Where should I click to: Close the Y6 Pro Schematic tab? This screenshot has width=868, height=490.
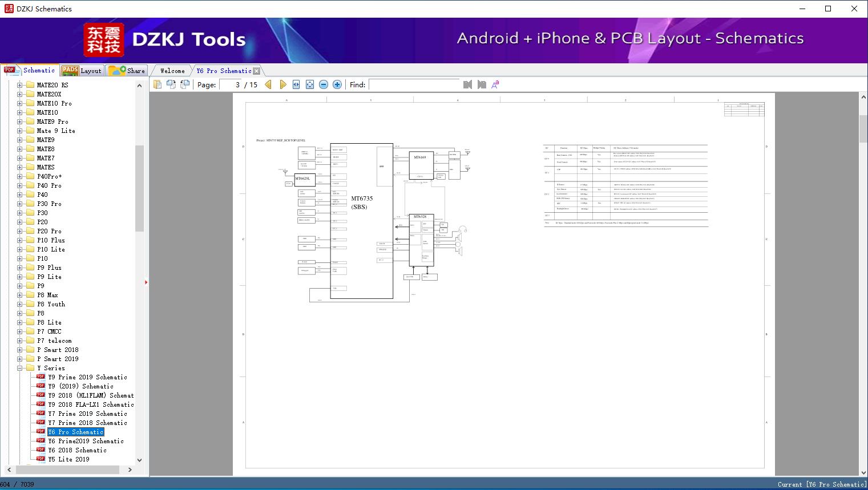point(257,71)
